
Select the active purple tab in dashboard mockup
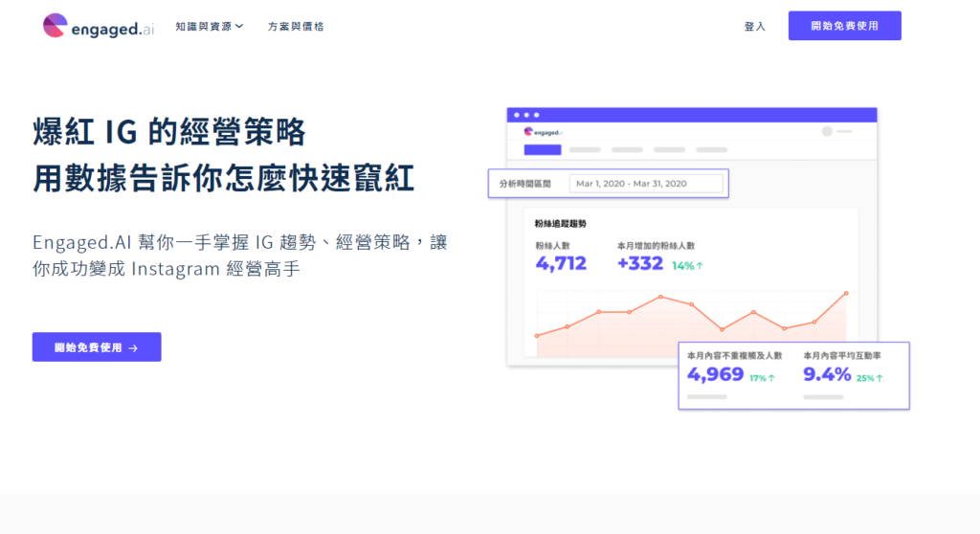(x=543, y=150)
